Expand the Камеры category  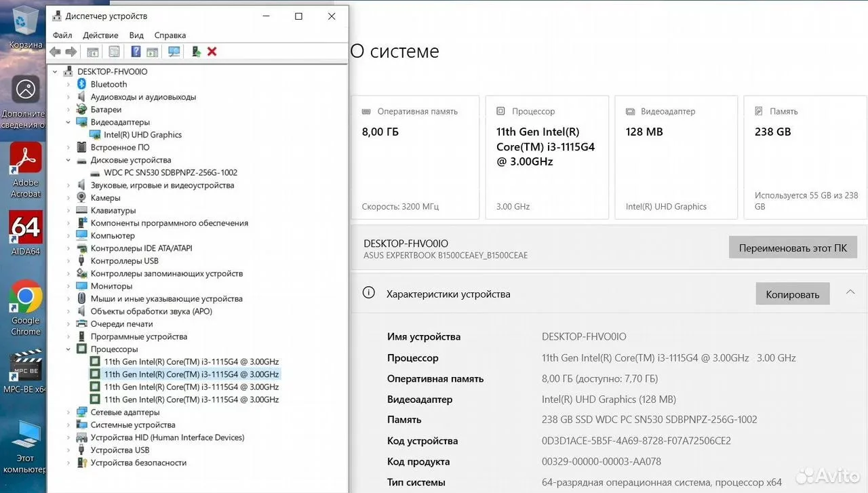68,198
